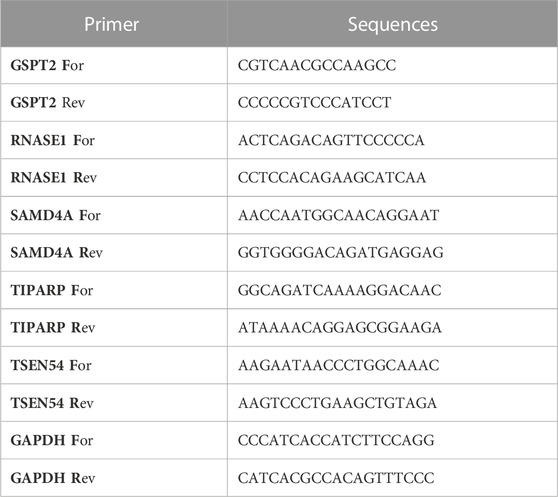Click the Sequences column header
Image resolution: width=558 pixels, height=497 pixels.
[x=393, y=25]
